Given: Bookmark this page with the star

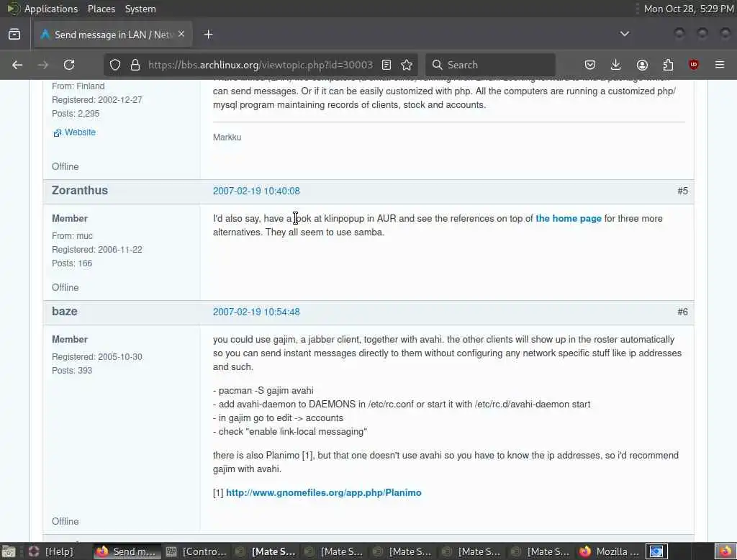Looking at the screenshot, I should pyautogui.click(x=407, y=65).
